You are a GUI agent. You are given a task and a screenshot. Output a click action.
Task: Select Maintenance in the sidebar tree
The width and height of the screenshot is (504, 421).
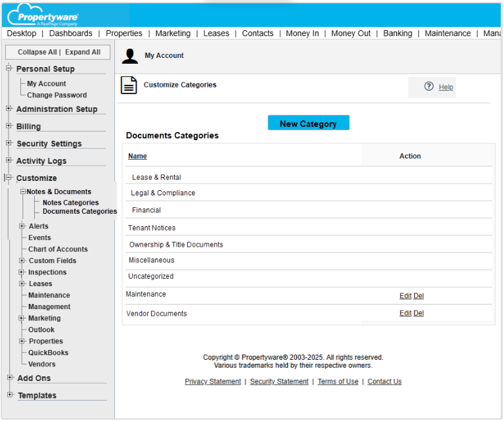pyautogui.click(x=49, y=295)
